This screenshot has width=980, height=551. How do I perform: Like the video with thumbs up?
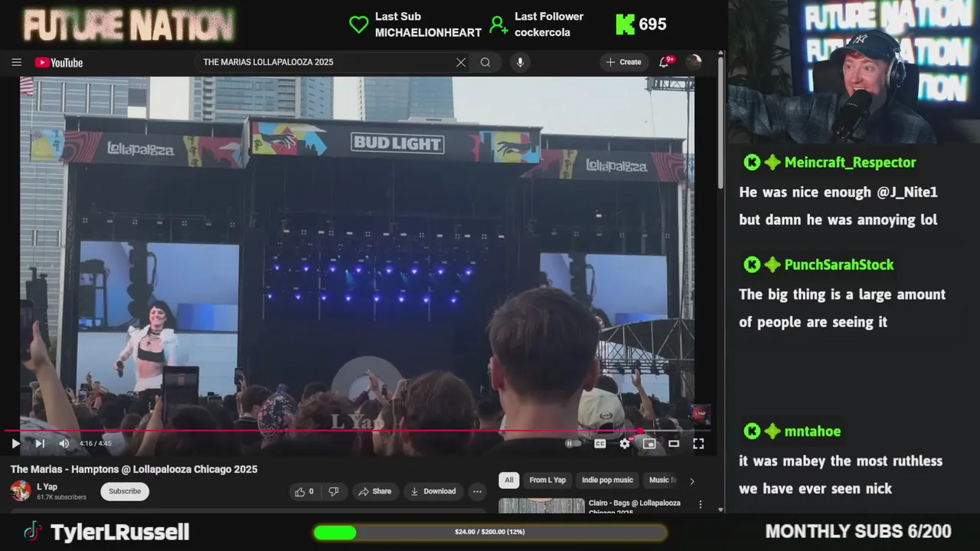click(x=305, y=491)
